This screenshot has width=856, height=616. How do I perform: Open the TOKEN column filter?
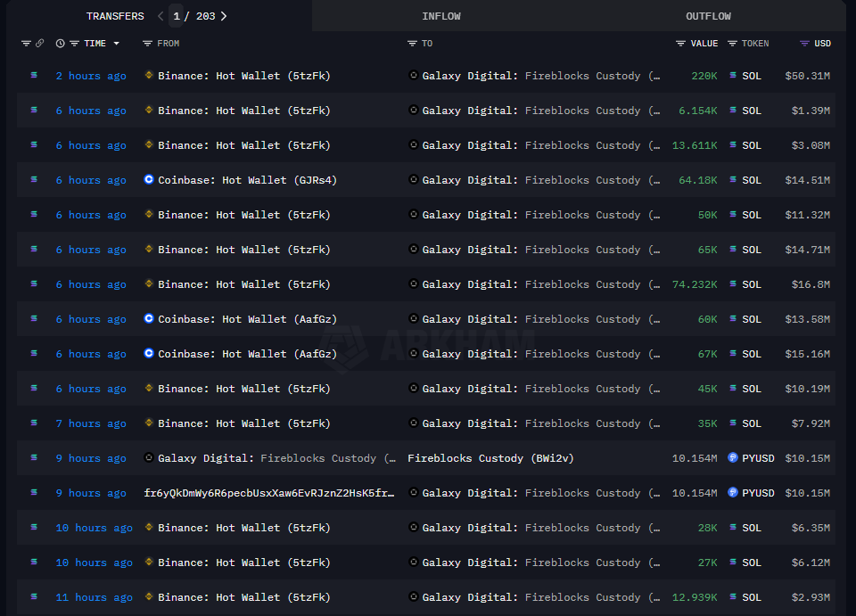point(732,44)
